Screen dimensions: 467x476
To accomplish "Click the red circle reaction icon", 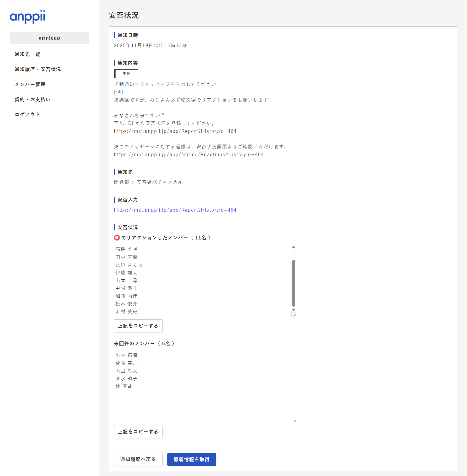I will tap(117, 238).
